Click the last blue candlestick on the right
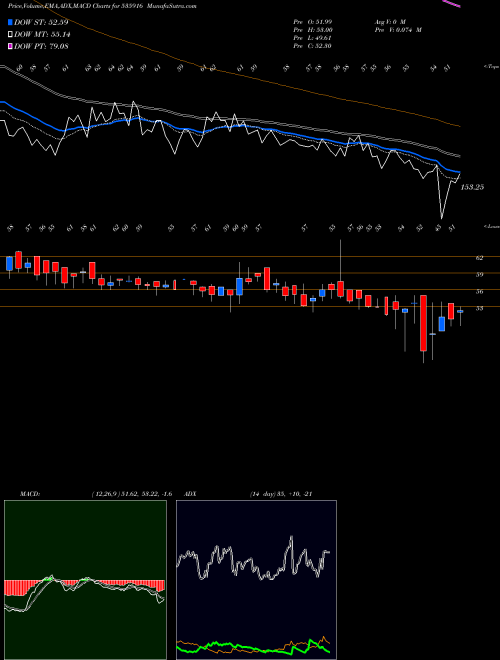The image size is (500, 660). pyautogui.click(x=460, y=311)
